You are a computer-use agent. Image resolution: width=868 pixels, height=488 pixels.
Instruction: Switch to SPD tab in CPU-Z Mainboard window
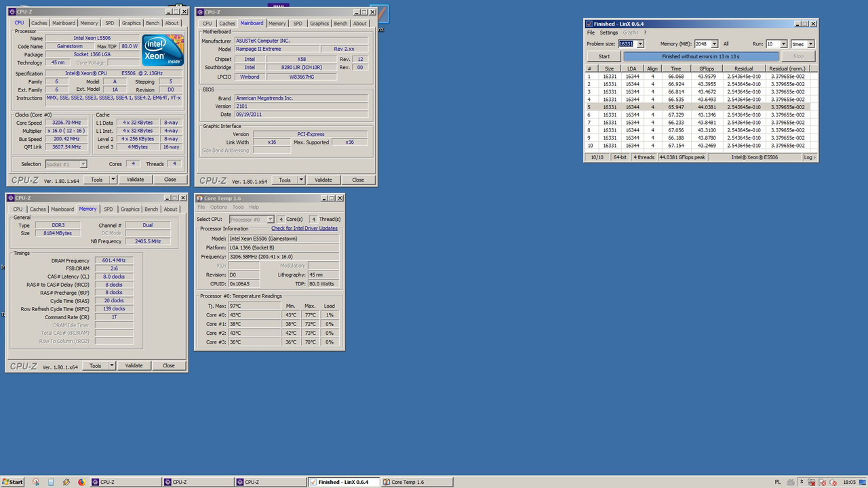(298, 23)
